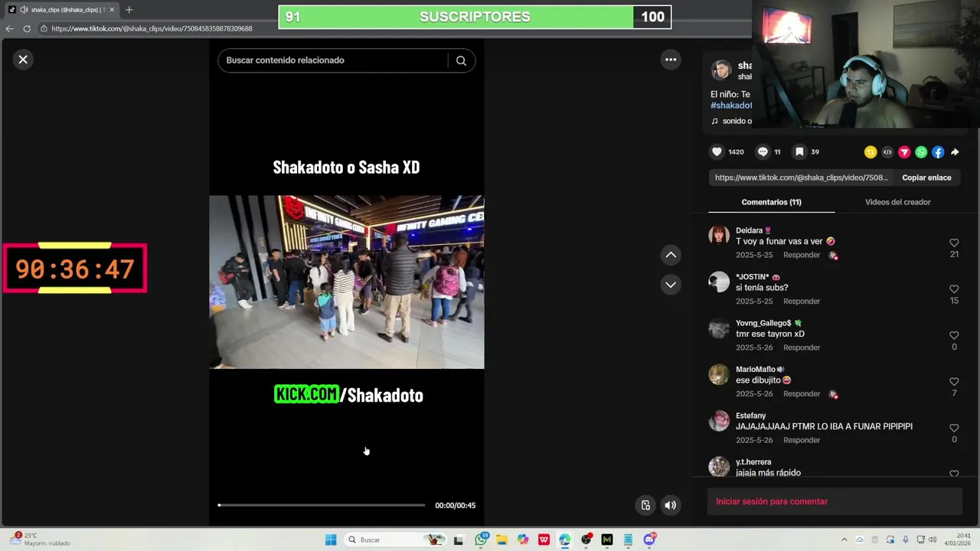Screen dimensions: 980x551
Task: Reply to Yovng_Gallego$'s comment via Responder
Action: (802, 347)
